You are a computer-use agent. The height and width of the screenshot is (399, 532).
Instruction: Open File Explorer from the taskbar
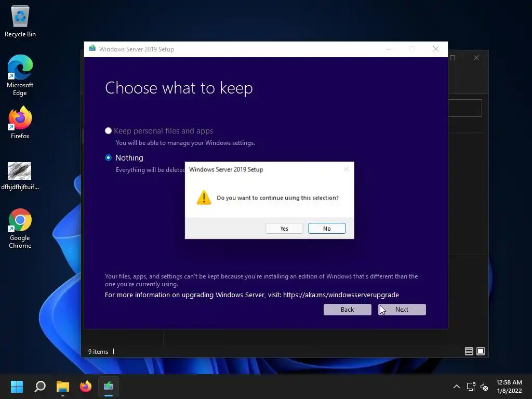click(63, 387)
